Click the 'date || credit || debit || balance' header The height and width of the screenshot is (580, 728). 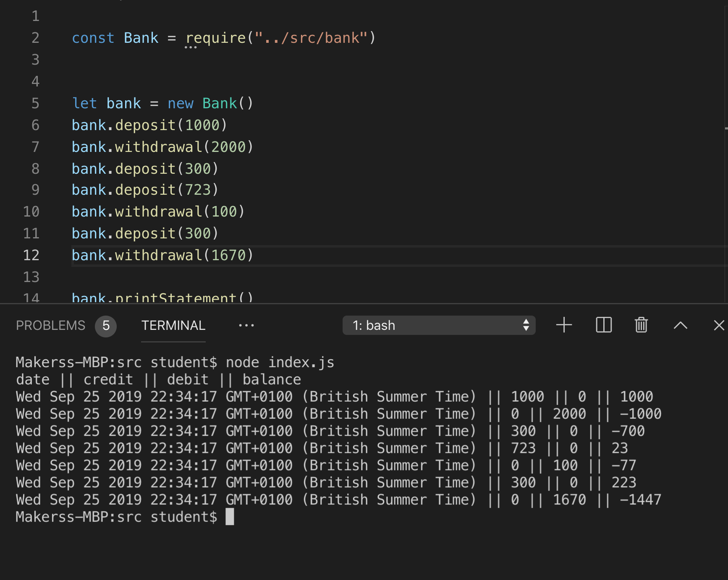158,379
